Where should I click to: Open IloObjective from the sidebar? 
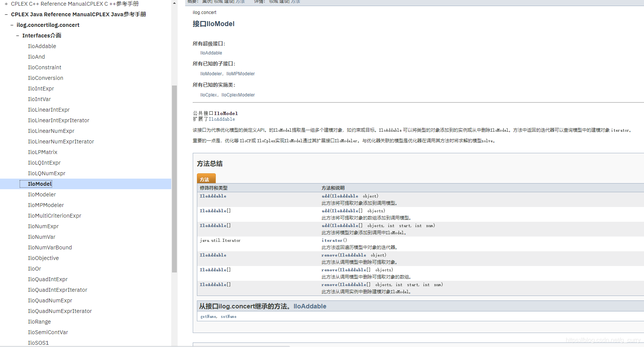(43, 258)
